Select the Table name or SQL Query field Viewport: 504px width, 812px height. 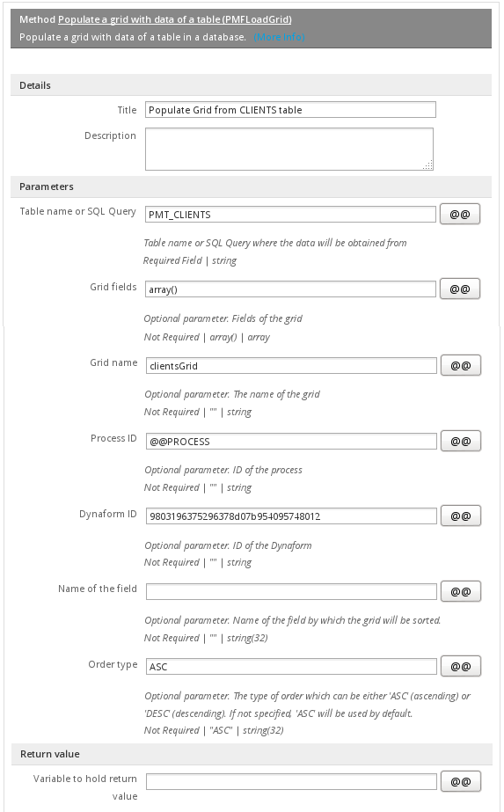coord(290,215)
